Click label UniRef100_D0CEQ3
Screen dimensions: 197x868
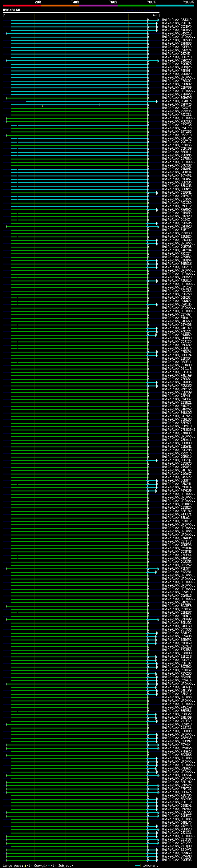[x=177, y=860]
